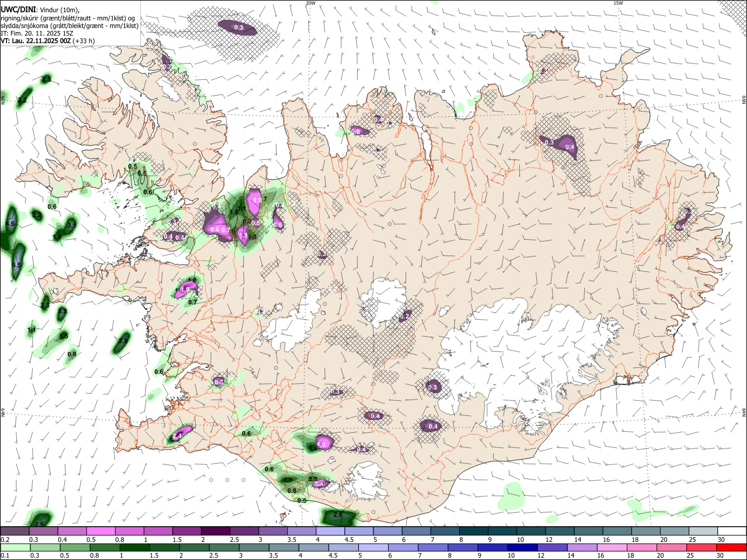Click the darkest purple 2–2.5 swatch in the upper legend row
747x560 pixels.
[215, 531]
